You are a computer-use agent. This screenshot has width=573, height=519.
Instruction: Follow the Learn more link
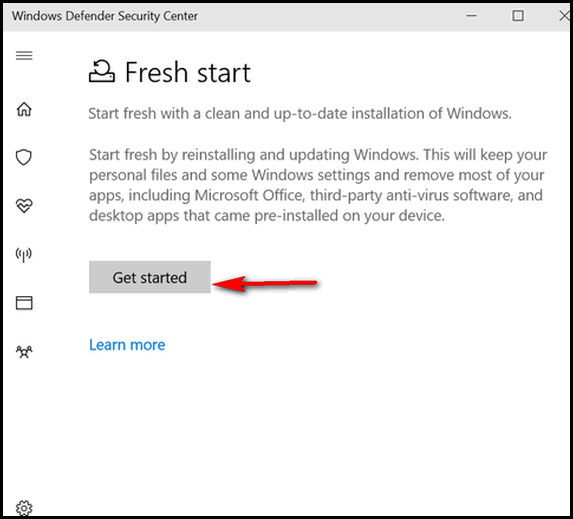click(127, 345)
